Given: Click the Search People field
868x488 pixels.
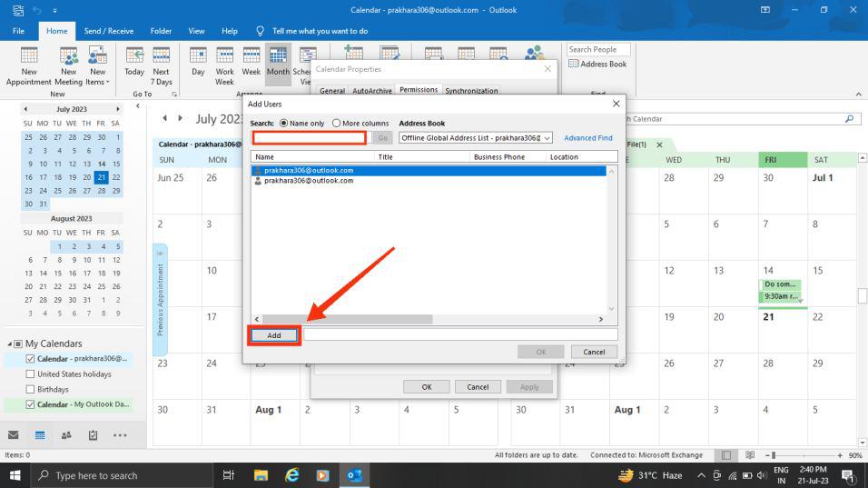Looking at the screenshot, I should pos(597,49).
